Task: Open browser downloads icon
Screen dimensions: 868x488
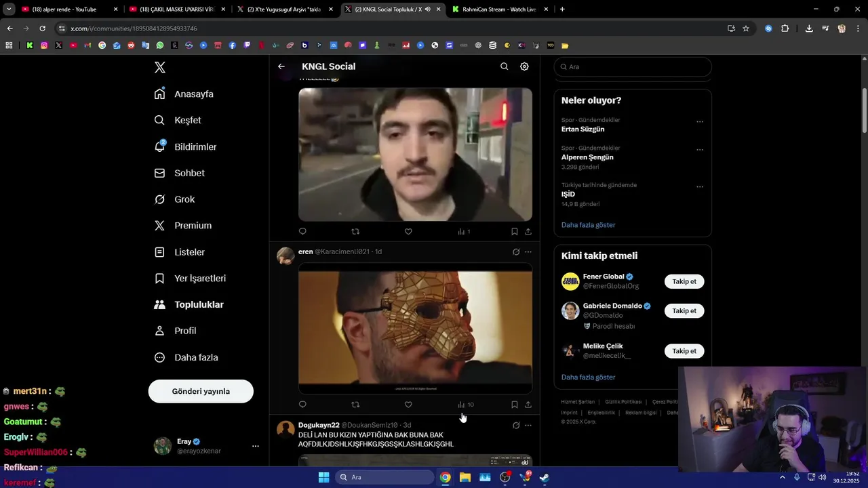Action: point(809,28)
